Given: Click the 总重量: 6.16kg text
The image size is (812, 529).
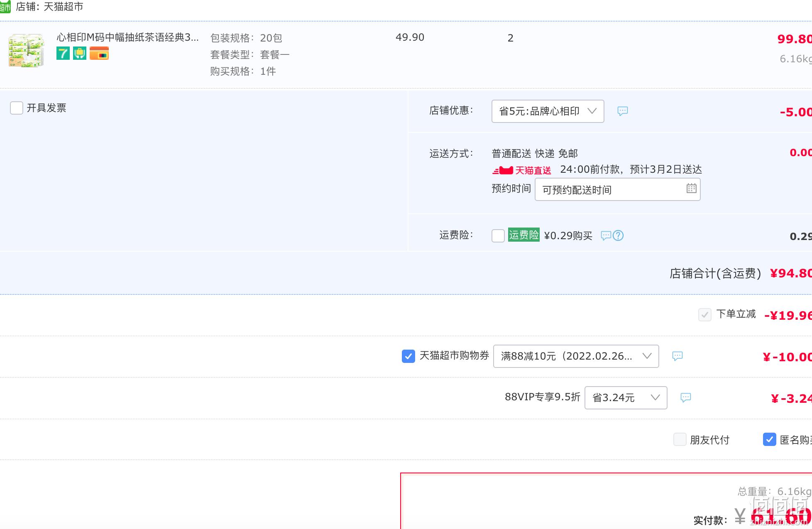Looking at the screenshot, I should (x=774, y=492).
